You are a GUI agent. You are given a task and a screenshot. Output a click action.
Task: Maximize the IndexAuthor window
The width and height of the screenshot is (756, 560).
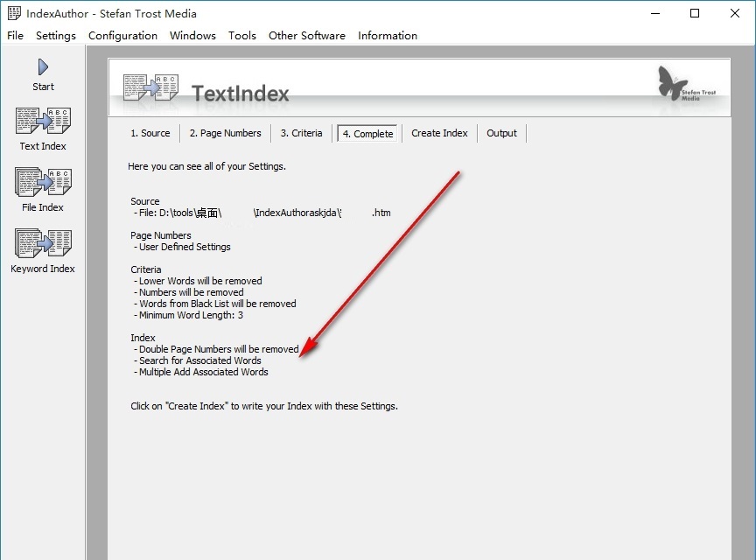point(695,13)
